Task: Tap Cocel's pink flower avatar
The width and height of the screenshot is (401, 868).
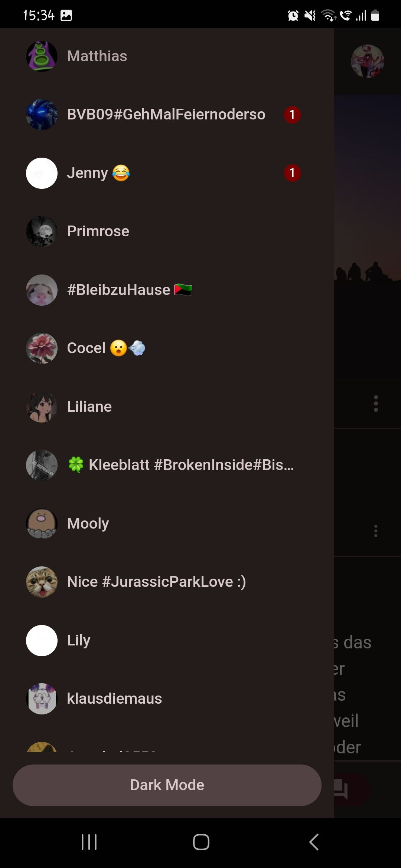Action: (x=42, y=348)
